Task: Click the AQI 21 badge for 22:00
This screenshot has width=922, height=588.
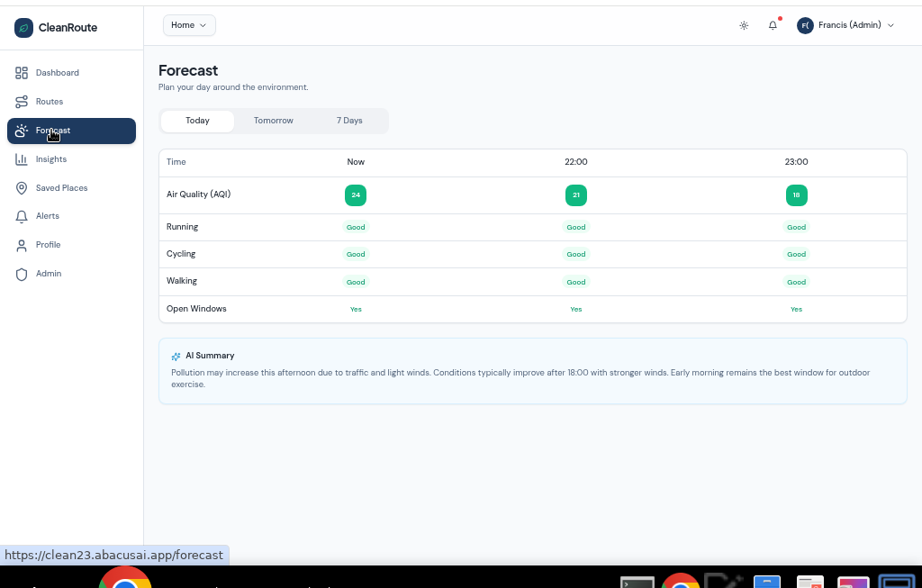Action: click(x=576, y=195)
